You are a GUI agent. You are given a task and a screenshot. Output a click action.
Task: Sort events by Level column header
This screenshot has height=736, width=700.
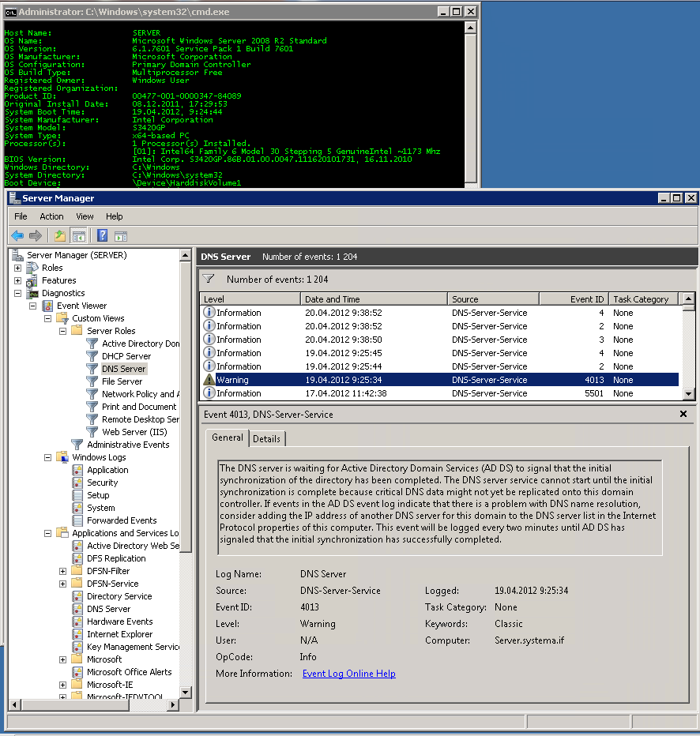tap(250, 299)
